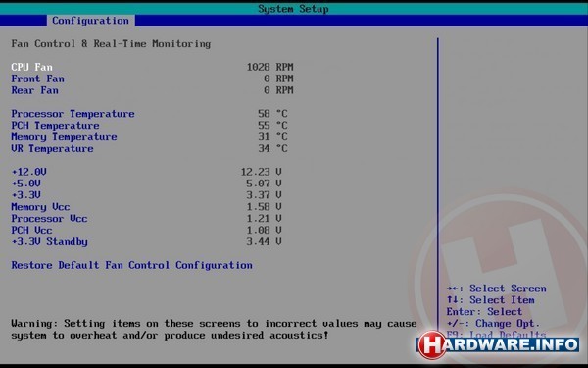Open the Front Fan settings
The width and height of the screenshot is (588, 368).
pos(37,79)
